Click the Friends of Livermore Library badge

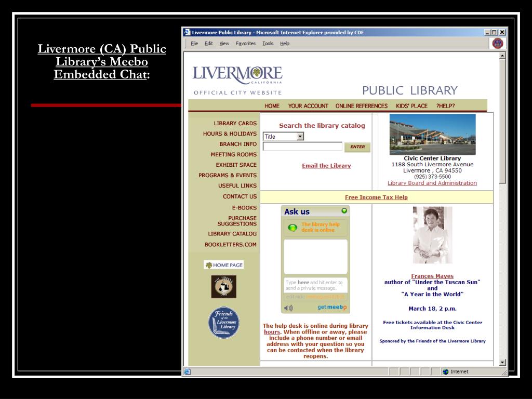click(224, 323)
